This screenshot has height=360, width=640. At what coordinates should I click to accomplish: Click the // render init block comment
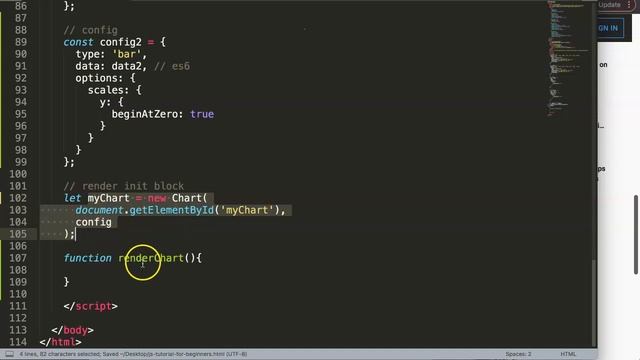124,186
